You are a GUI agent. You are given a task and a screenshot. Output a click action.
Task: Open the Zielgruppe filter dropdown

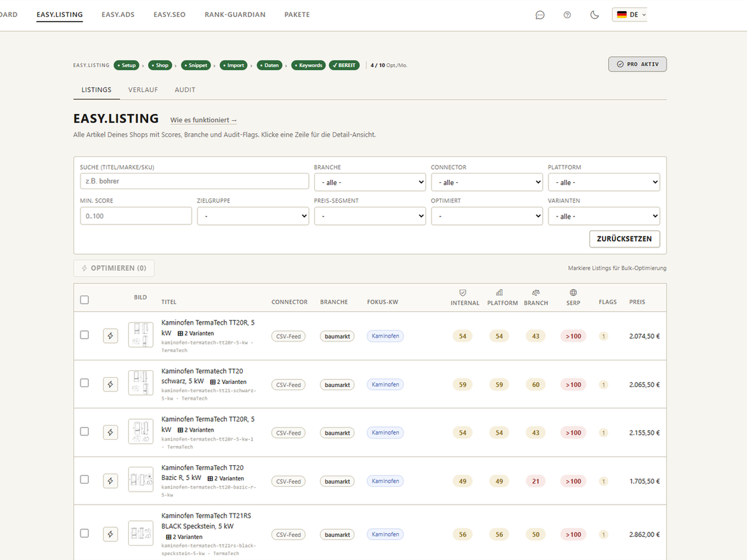(253, 216)
